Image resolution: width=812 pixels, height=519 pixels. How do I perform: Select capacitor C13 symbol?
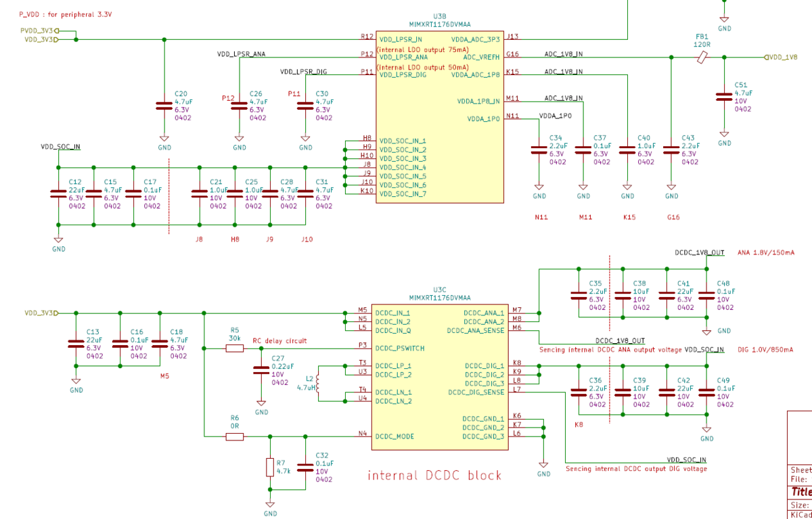76,344
